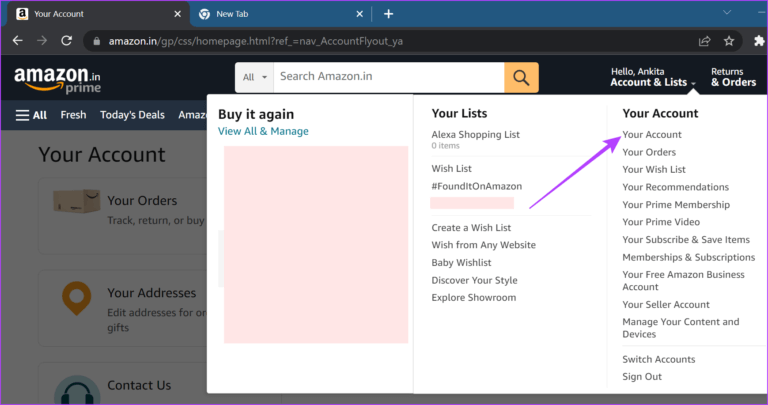Close the New Tab tab
Screen dimensions: 768x405
click(x=360, y=14)
